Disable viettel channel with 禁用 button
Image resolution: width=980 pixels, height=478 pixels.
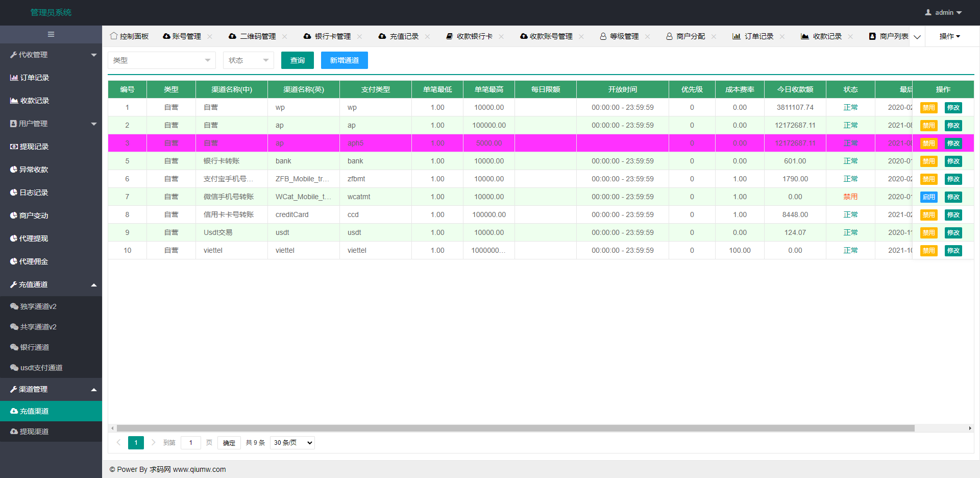click(928, 251)
